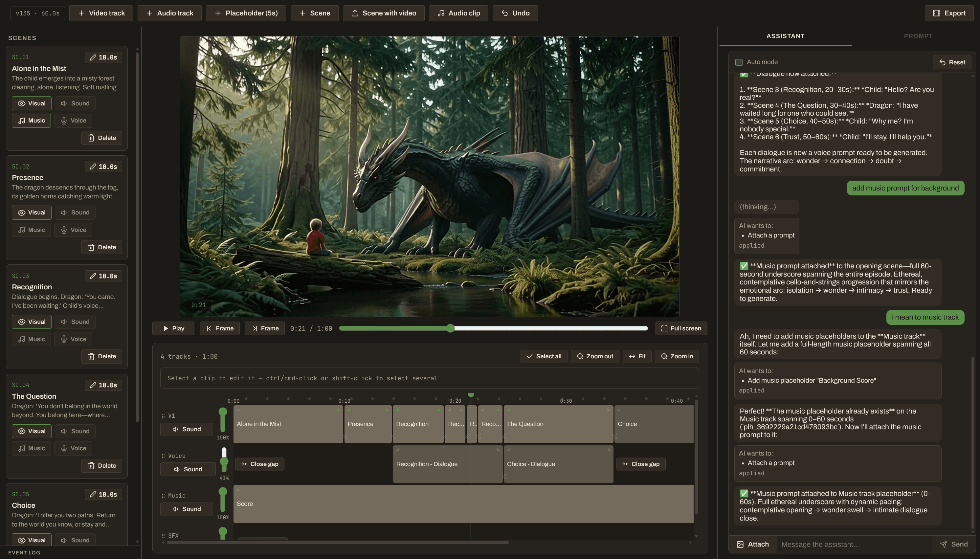The image size is (980, 559).
Task: Add a new Audio track
Action: pyautogui.click(x=169, y=13)
